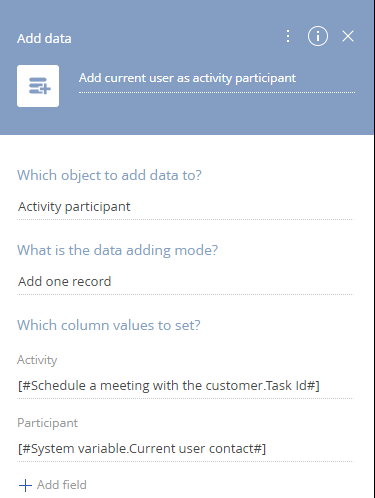Click the Which column values to set heading

(x=109, y=325)
